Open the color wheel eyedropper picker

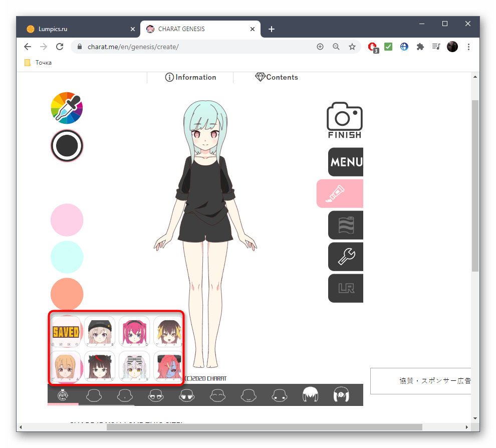tap(67, 108)
